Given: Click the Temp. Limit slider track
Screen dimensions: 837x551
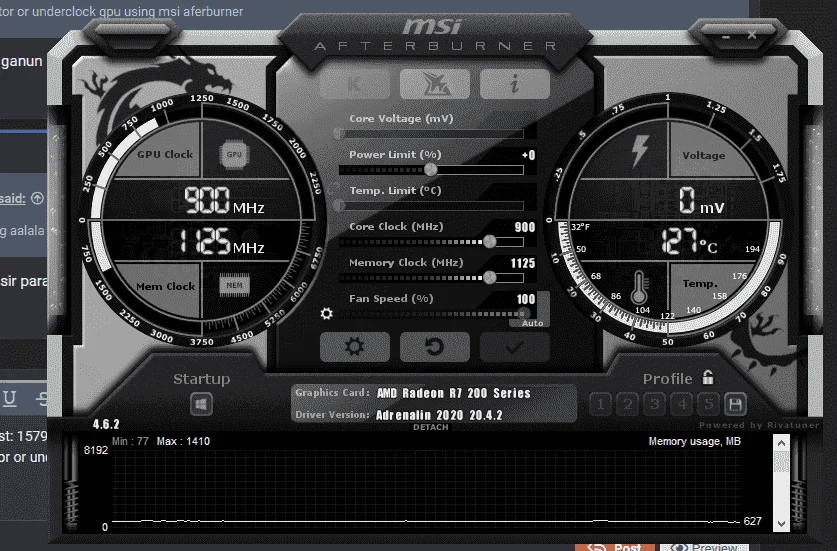Looking at the screenshot, I should pyautogui.click(x=431, y=206).
